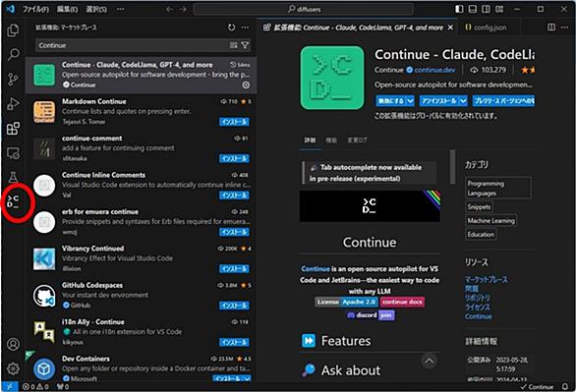Open Run and Debug view
Viewport: 576px width, 392px height.
pyautogui.click(x=13, y=103)
